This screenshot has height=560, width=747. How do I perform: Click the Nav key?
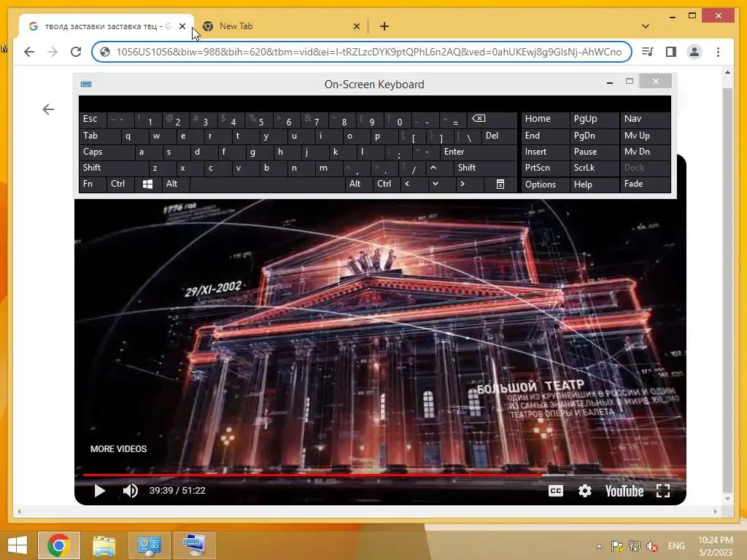pyautogui.click(x=645, y=120)
